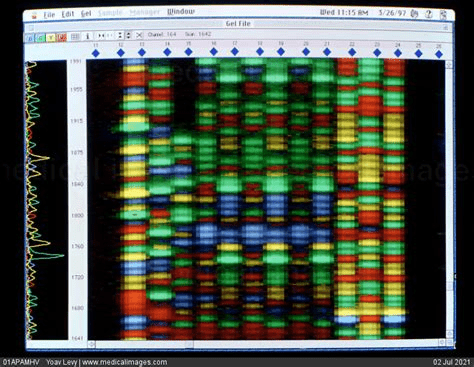Click the horizontal compress arrows icon
Image resolution: width=474 pixels, height=367 pixels.
point(101,36)
